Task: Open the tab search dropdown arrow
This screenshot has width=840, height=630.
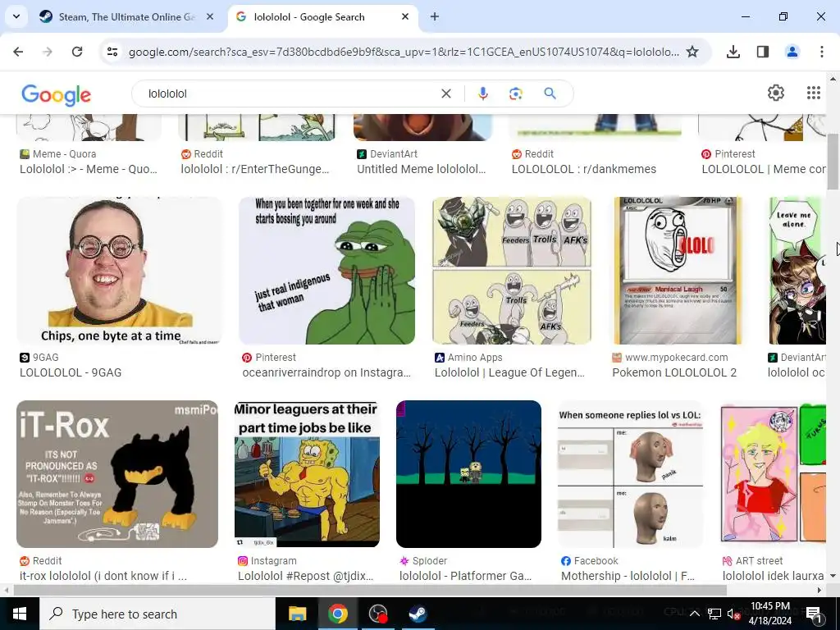Action: [16, 16]
